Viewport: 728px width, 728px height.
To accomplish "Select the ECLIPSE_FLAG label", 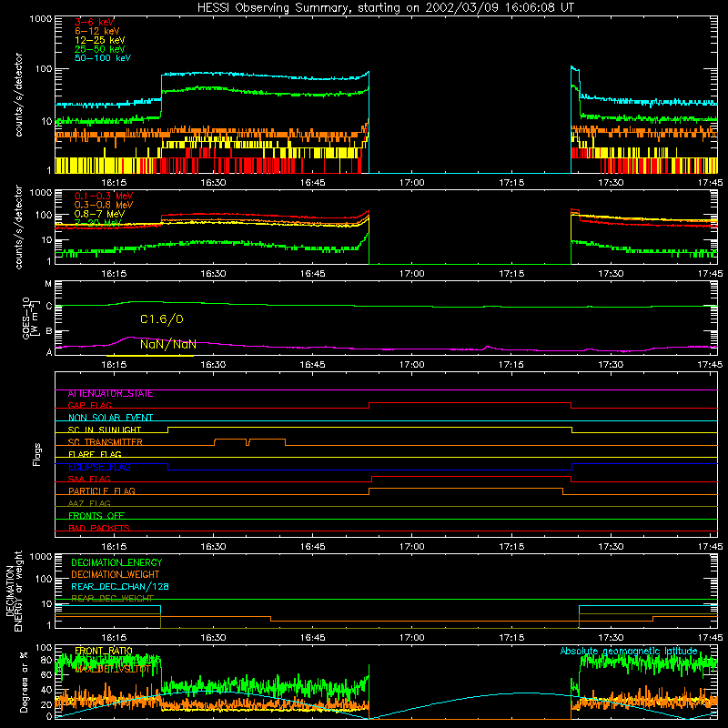I will [x=99, y=467].
